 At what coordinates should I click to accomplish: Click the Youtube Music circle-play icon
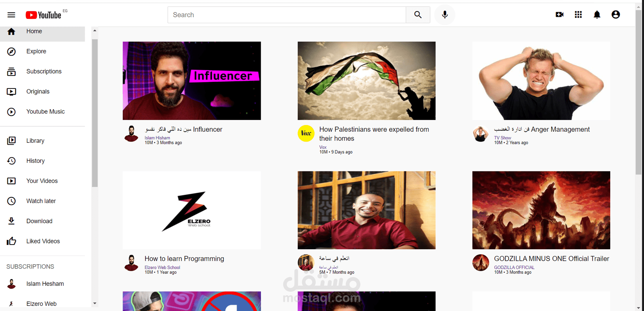point(11,112)
